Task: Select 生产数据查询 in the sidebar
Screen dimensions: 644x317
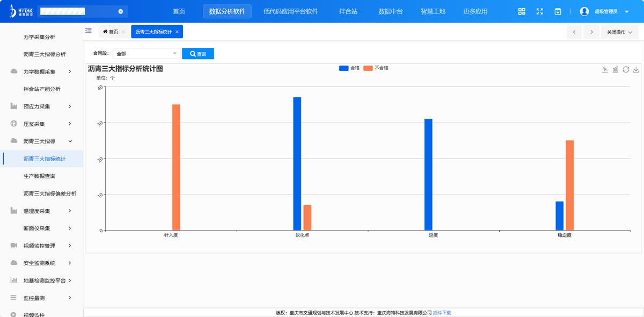Action: click(39, 176)
